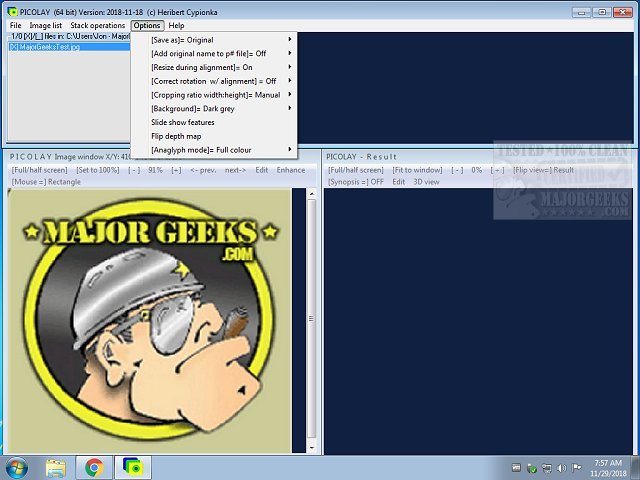Click Edit in the Image window toolbar
This screenshot has height=480, width=640.
pos(262,170)
